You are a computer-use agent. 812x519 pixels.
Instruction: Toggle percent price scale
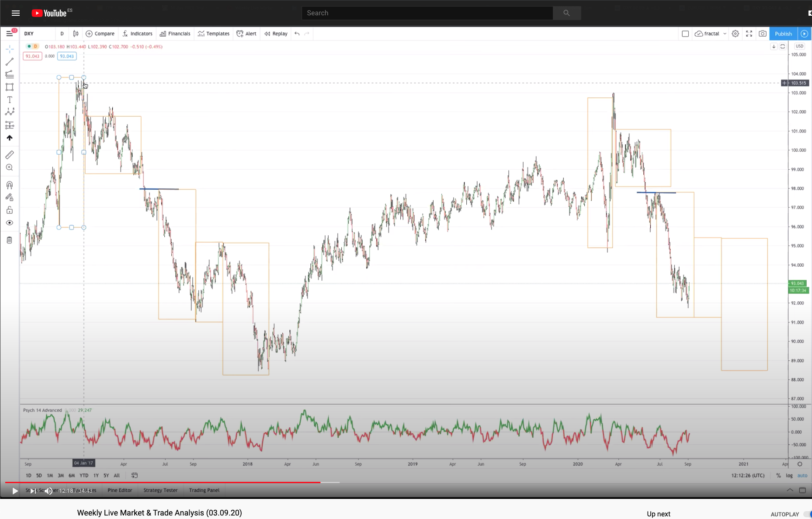778,475
